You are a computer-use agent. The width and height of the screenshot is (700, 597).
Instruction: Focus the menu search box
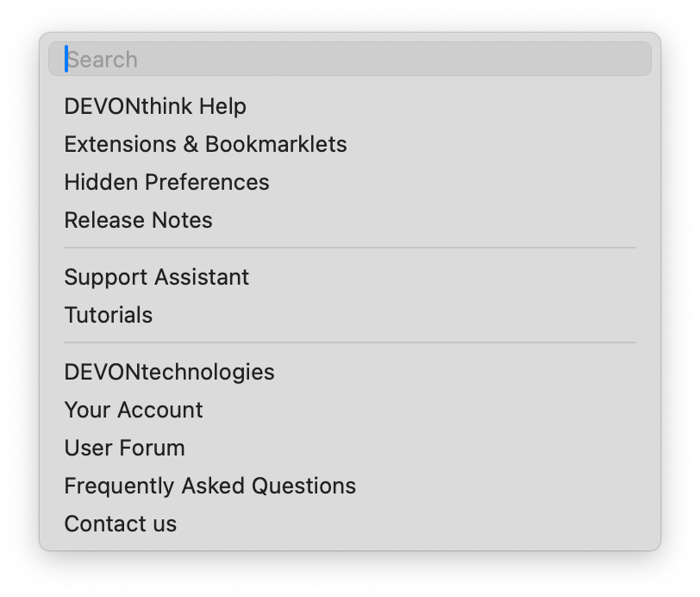point(349,60)
